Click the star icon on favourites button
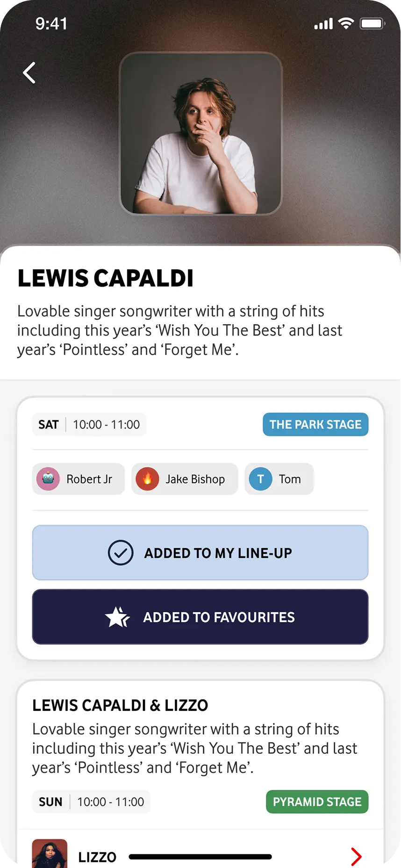Screen dimensions: 401x868 click(117, 617)
